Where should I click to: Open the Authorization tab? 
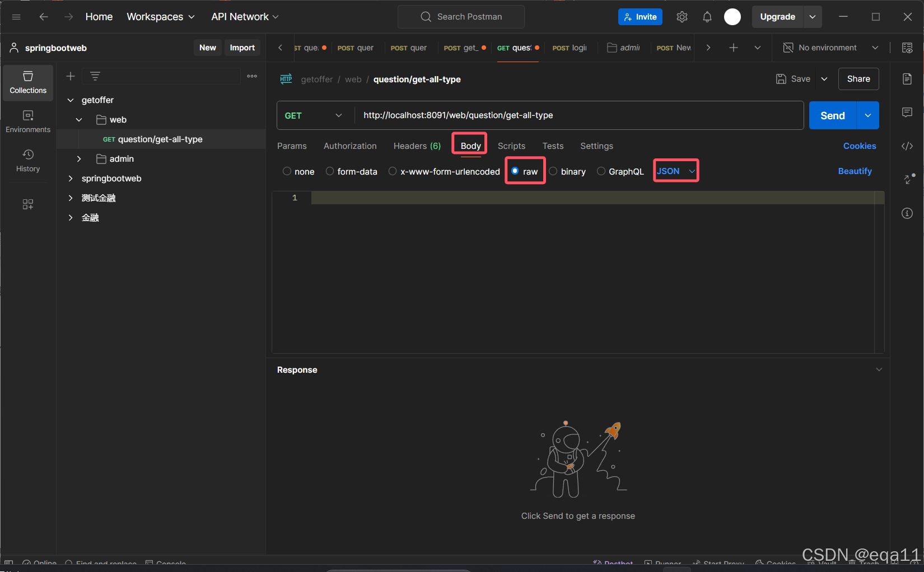click(350, 146)
